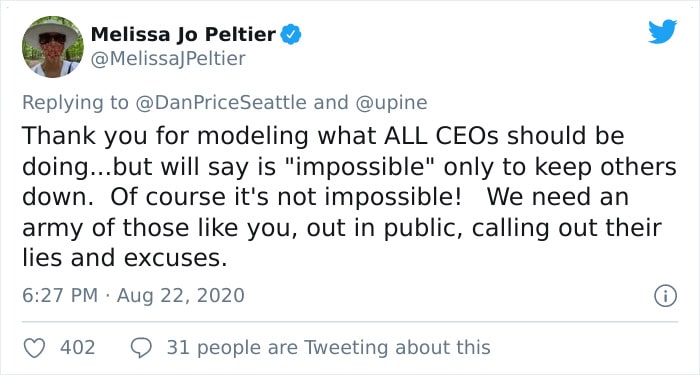
Task: Click the Replying to label
Action: [75, 103]
